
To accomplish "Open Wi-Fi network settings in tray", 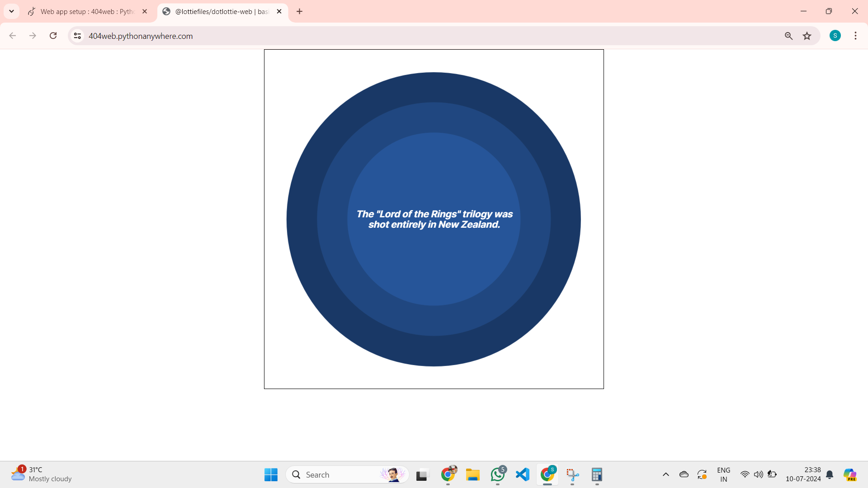I will 745,474.
